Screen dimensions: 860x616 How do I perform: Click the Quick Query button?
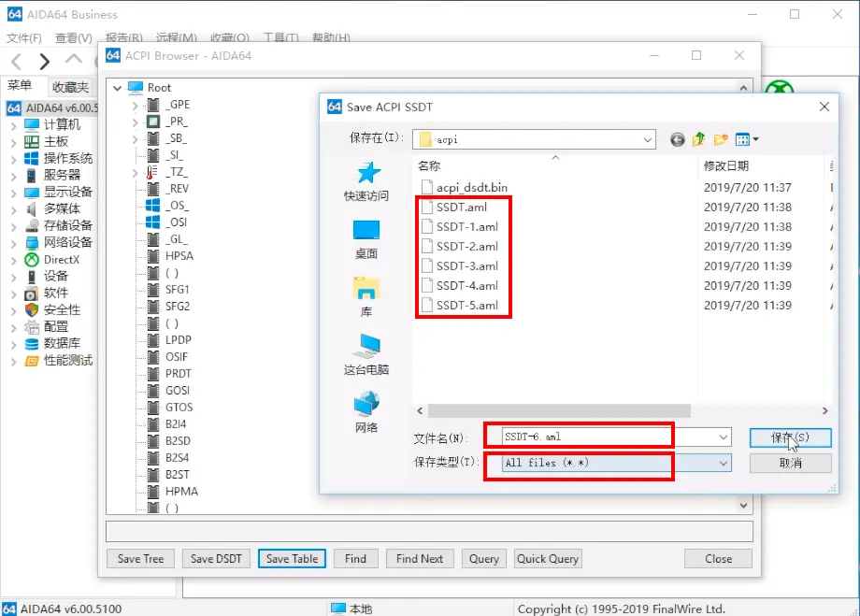pos(548,559)
